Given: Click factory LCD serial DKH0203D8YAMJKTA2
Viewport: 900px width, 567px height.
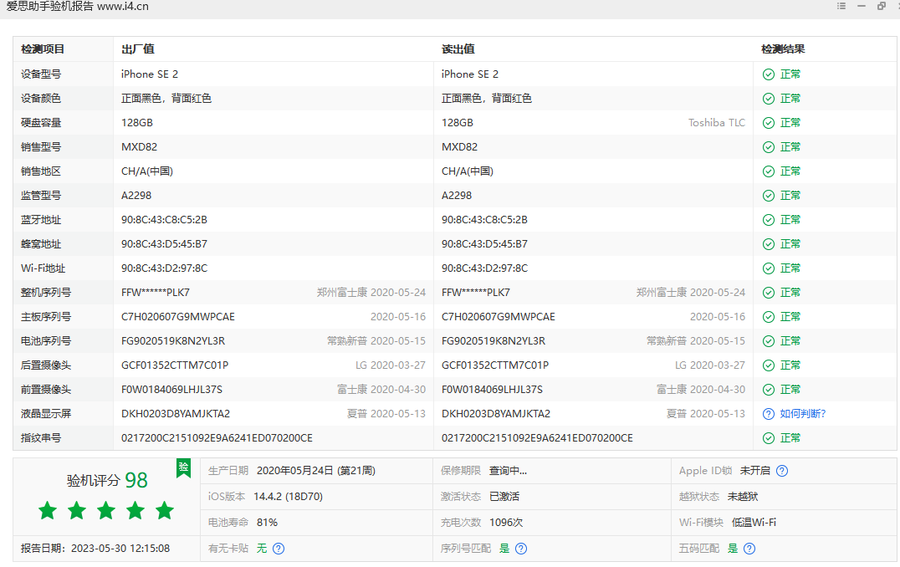Looking at the screenshot, I should 176,414.
